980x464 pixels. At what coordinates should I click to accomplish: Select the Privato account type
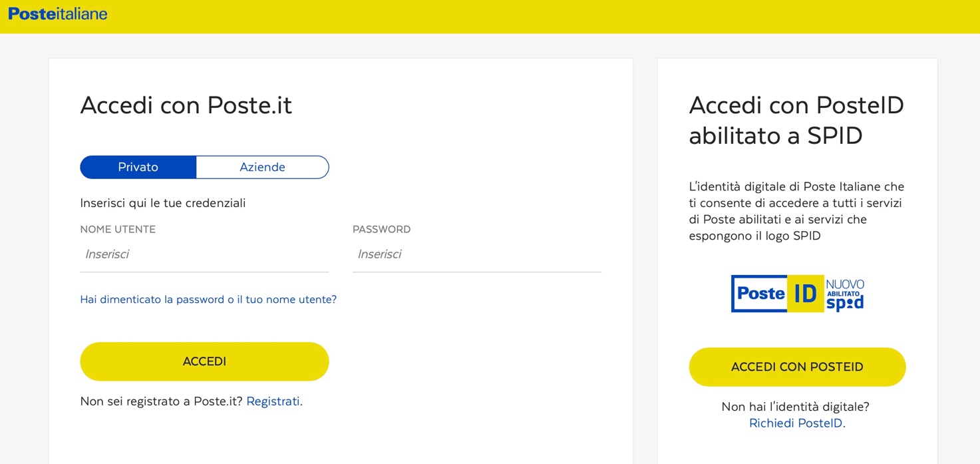coord(138,167)
